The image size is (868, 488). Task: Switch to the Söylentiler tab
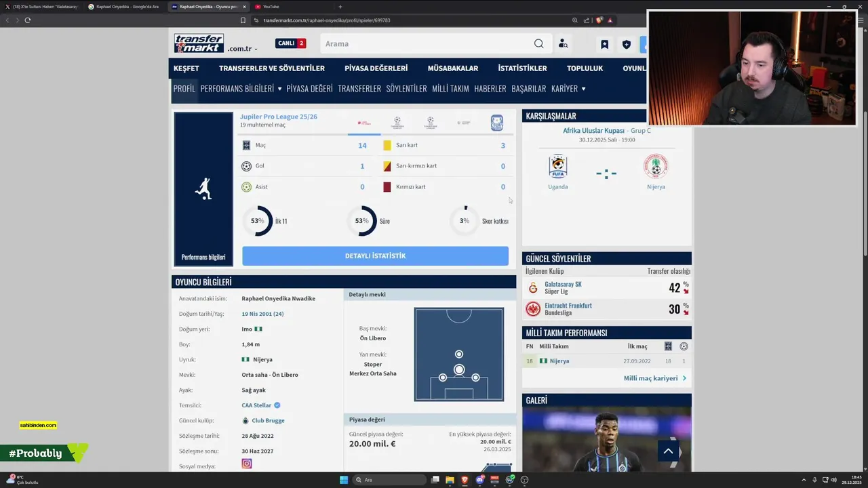407,89
